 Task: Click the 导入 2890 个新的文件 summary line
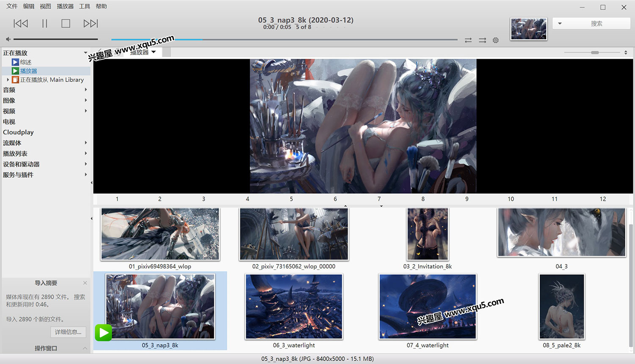(35, 319)
